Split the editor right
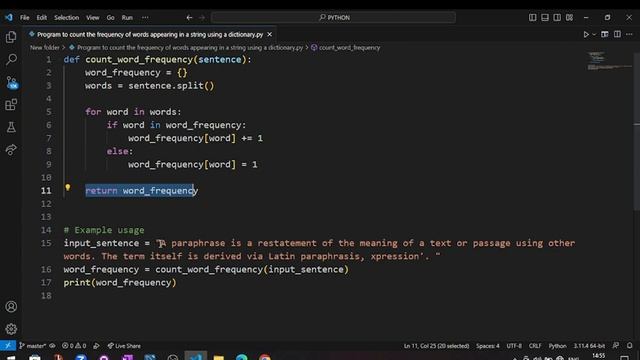The width and height of the screenshot is (640, 360). click(x=617, y=34)
